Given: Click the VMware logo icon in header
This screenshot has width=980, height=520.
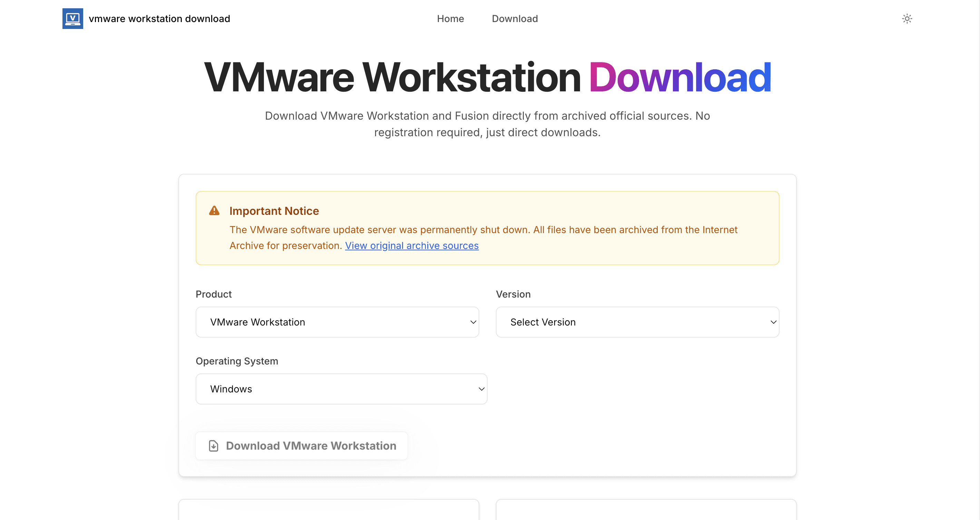Looking at the screenshot, I should point(73,19).
